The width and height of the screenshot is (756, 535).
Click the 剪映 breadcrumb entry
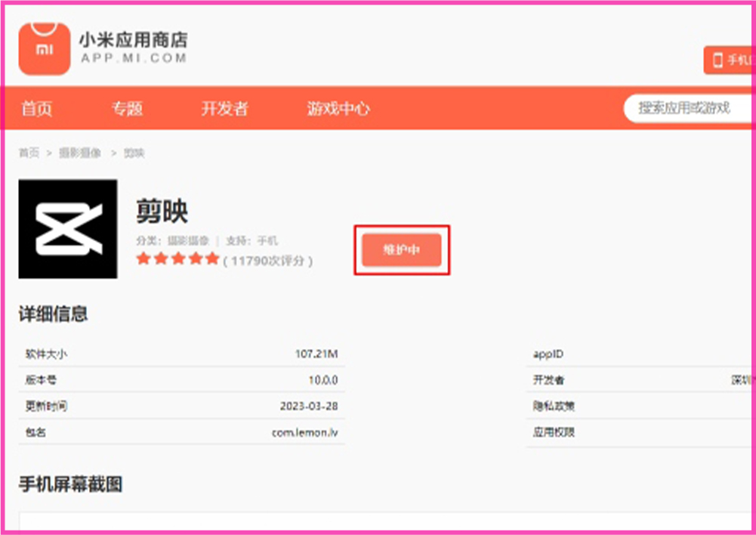click(134, 153)
